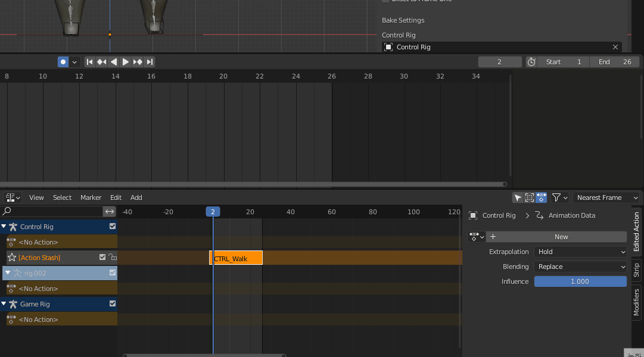Click the playhead frame 2 marker
Image resolution: width=644 pixels, height=357 pixels.
tap(213, 212)
